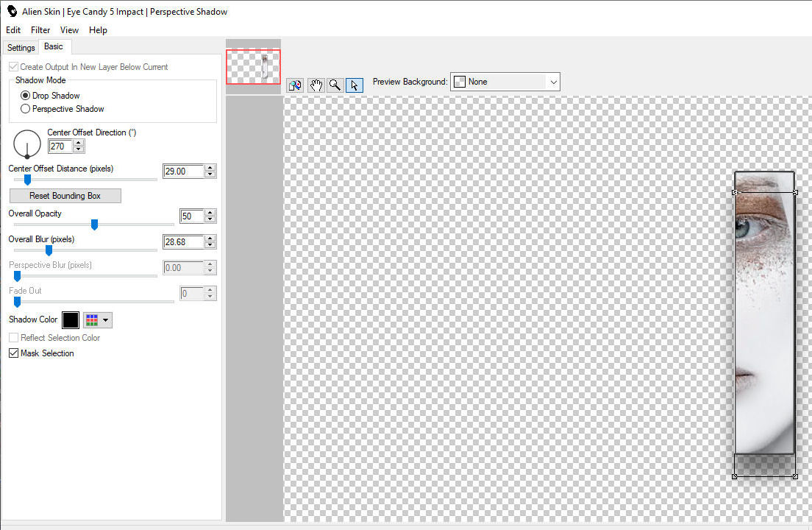
Task: Open the Edit menu
Action: pos(13,30)
